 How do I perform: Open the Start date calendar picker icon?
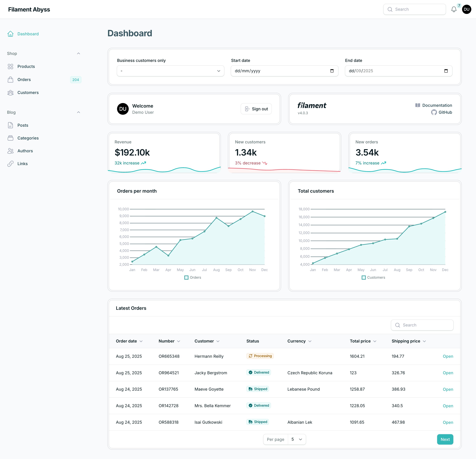[x=332, y=71]
